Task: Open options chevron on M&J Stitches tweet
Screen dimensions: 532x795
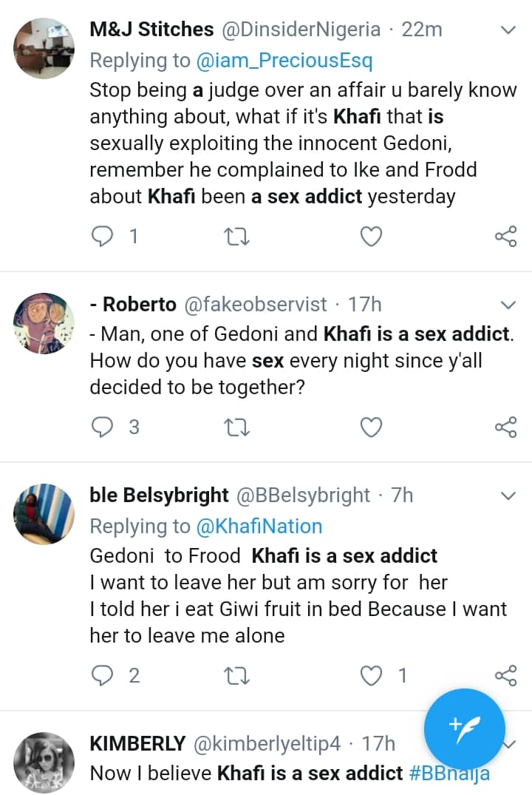Action: (x=509, y=30)
